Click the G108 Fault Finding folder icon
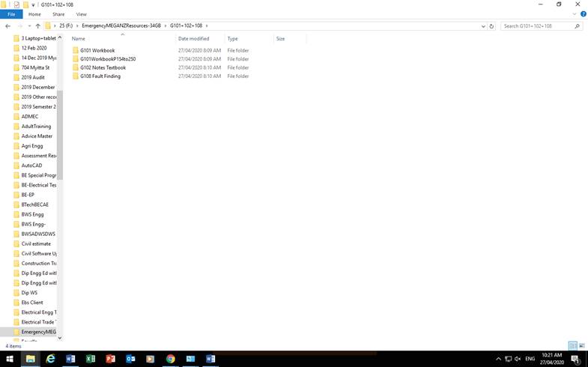Image resolution: width=588 pixels, height=367 pixels. tap(76, 76)
